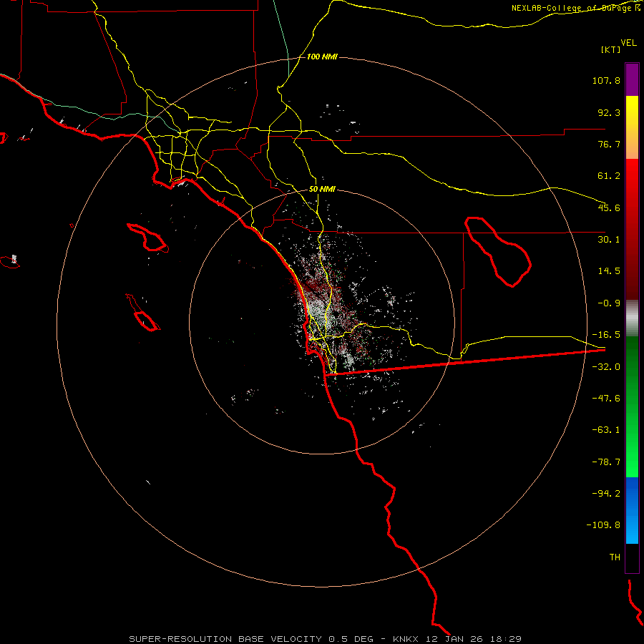
Task: Click the -78.7 scale value
Action: pos(606,462)
